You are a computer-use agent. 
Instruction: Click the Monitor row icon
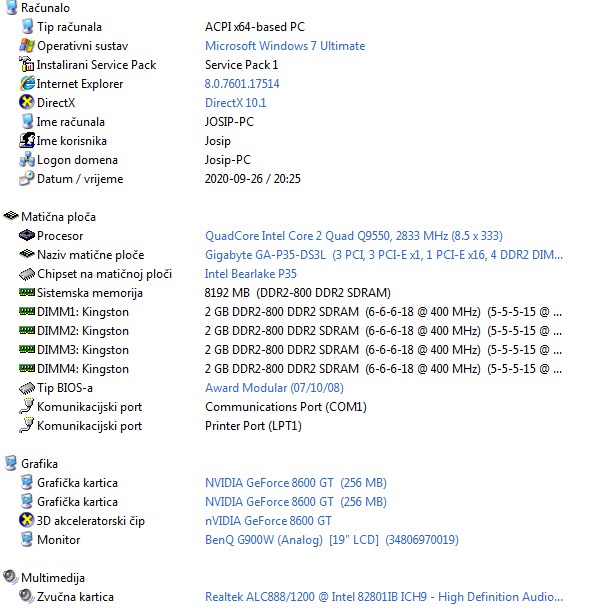tap(27, 539)
